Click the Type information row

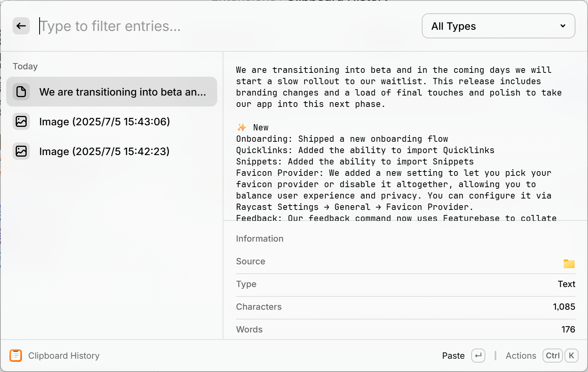(406, 284)
